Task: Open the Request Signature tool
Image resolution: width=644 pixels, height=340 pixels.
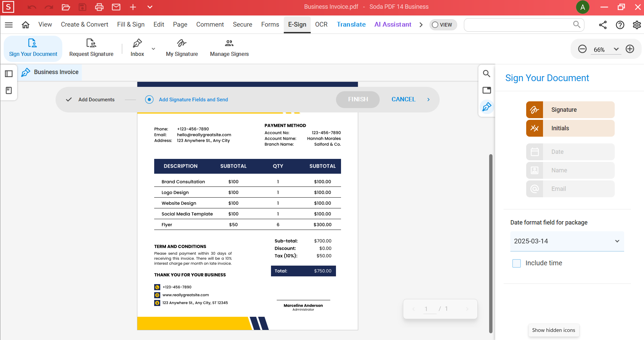Action: click(x=91, y=48)
